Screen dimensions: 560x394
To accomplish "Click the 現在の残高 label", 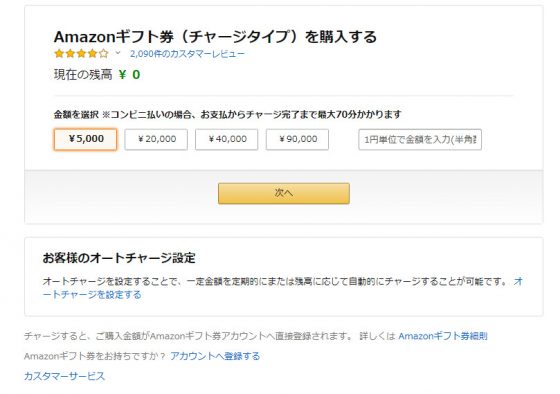I will (83, 75).
